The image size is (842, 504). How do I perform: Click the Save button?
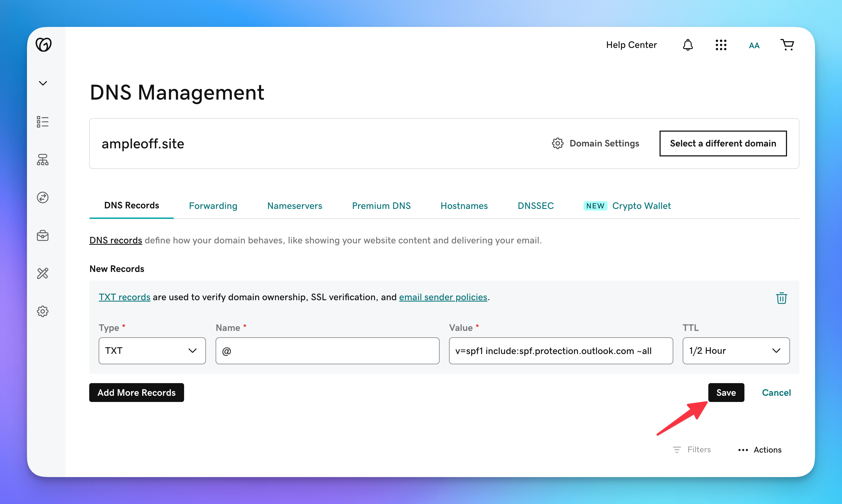coord(726,393)
